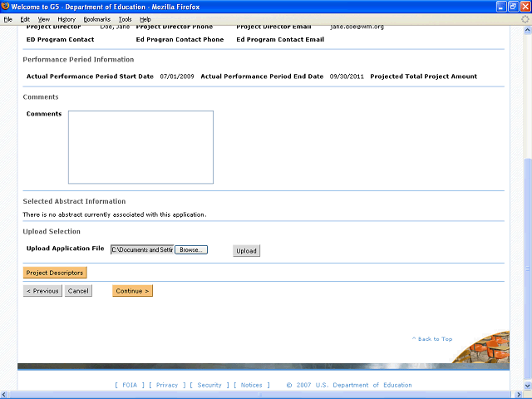Click the Actual Performance Period Start Date label
This screenshot has width=532, height=399.
(x=90, y=76)
